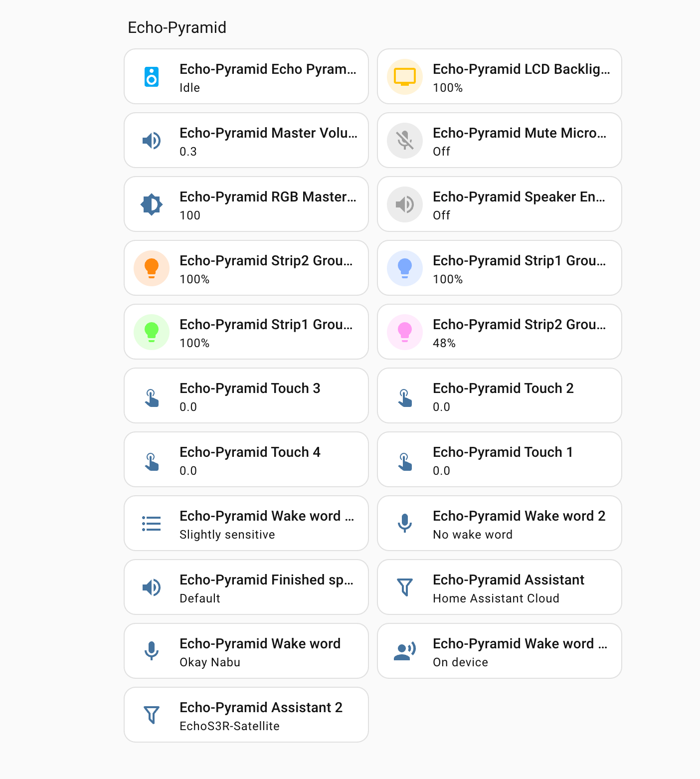700x779 pixels.
Task: Click the green Strip1 Group bulb icon
Action: pos(152,332)
